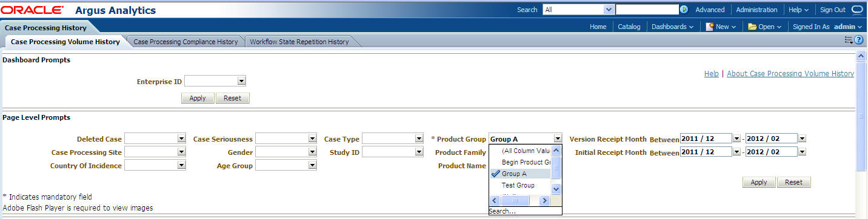The image size is (868, 219).
Task: Open the Deleted Case dropdown
Action: pyautogui.click(x=181, y=139)
